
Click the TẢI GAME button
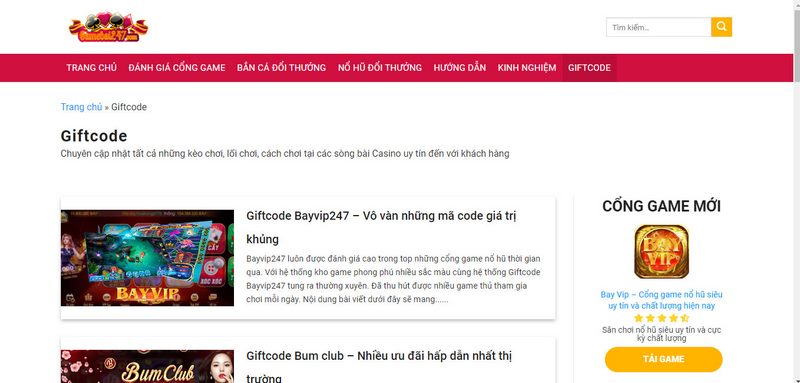(663, 359)
